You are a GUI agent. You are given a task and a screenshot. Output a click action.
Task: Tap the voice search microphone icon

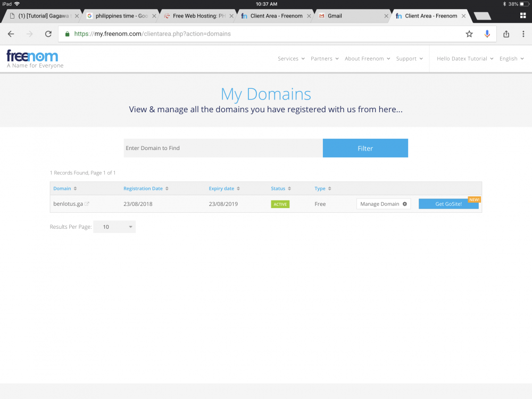pyautogui.click(x=487, y=34)
